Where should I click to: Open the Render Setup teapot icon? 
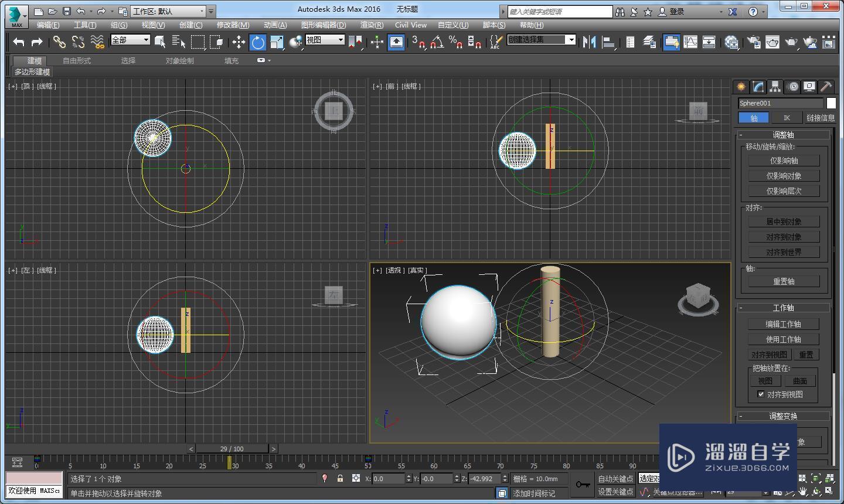754,42
